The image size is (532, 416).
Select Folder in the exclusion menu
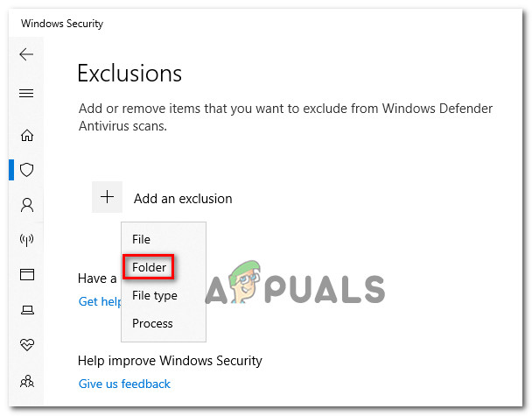click(149, 267)
